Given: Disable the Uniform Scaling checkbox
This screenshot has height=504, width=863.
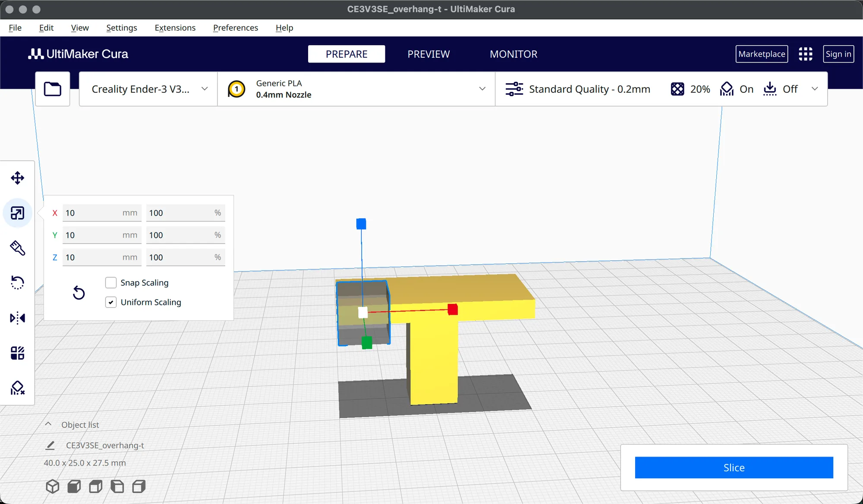Looking at the screenshot, I should pos(111,302).
